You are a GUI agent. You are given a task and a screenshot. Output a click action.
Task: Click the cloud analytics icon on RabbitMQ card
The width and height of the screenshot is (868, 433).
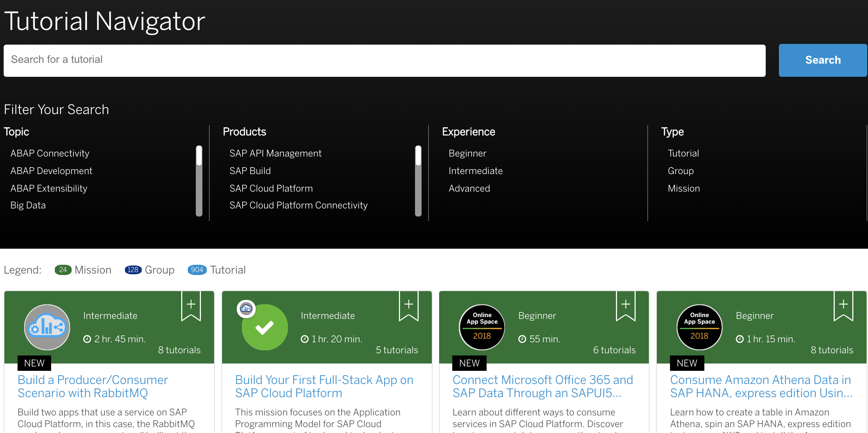point(47,327)
